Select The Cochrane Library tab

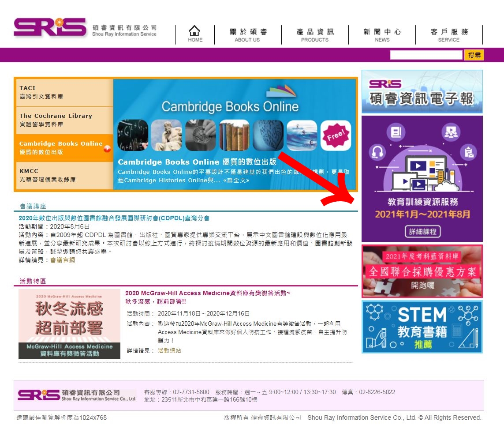click(64, 120)
